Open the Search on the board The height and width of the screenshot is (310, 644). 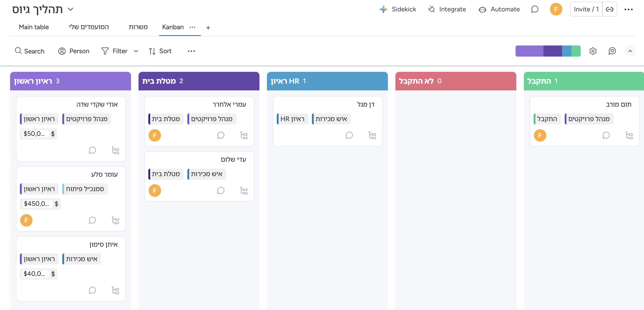click(29, 51)
